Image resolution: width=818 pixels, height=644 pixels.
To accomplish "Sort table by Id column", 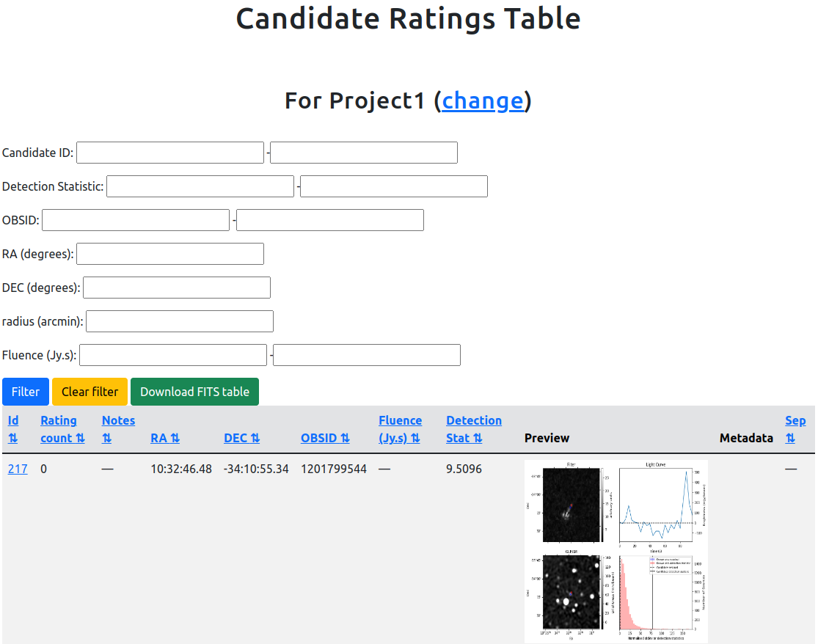I will (x=13, y=429).
